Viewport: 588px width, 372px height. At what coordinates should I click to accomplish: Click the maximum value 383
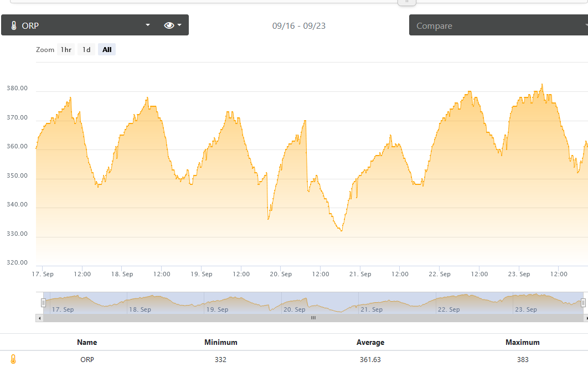click(523, 360)
